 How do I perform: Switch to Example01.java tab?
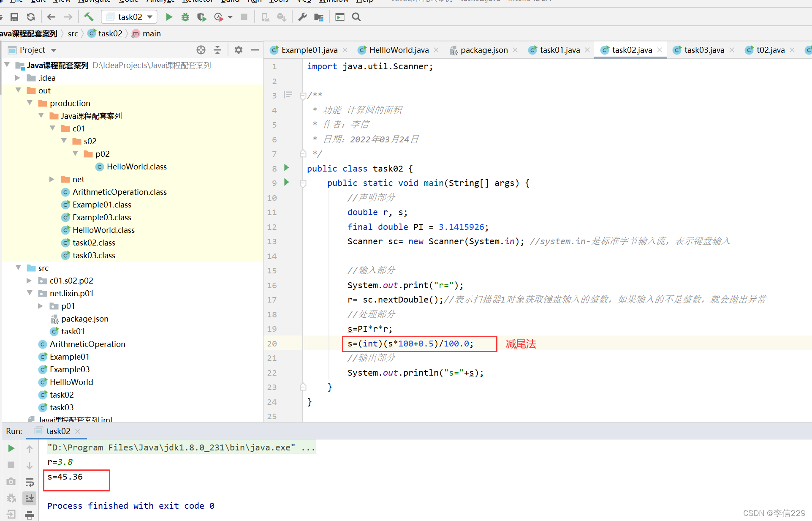[309, 50]
